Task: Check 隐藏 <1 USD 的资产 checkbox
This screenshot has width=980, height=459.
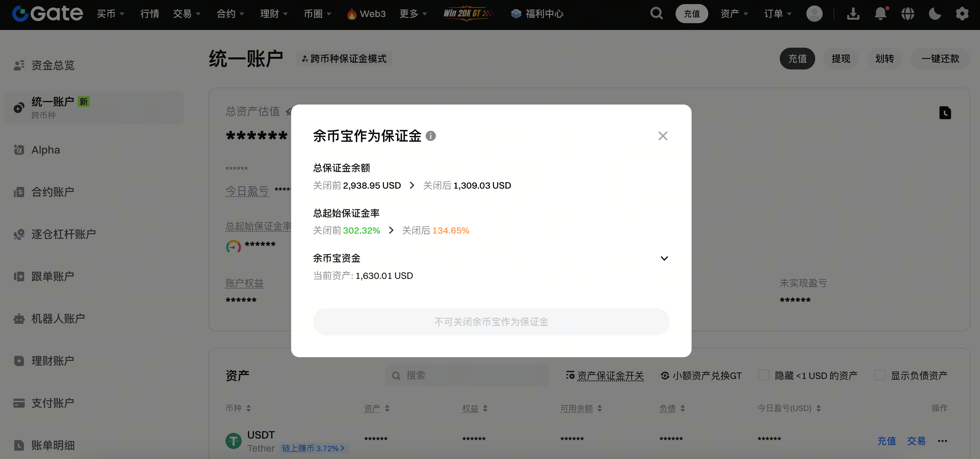Action: click(763, 375)
